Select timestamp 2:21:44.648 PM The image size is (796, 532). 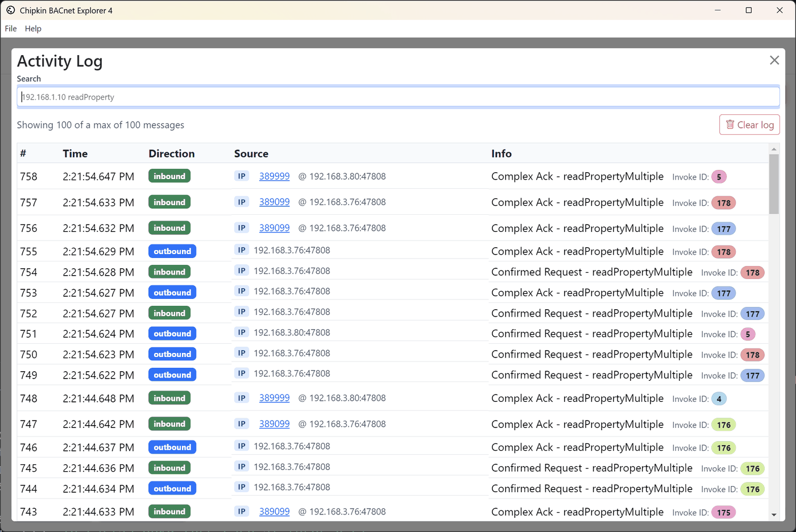(98, 398)
